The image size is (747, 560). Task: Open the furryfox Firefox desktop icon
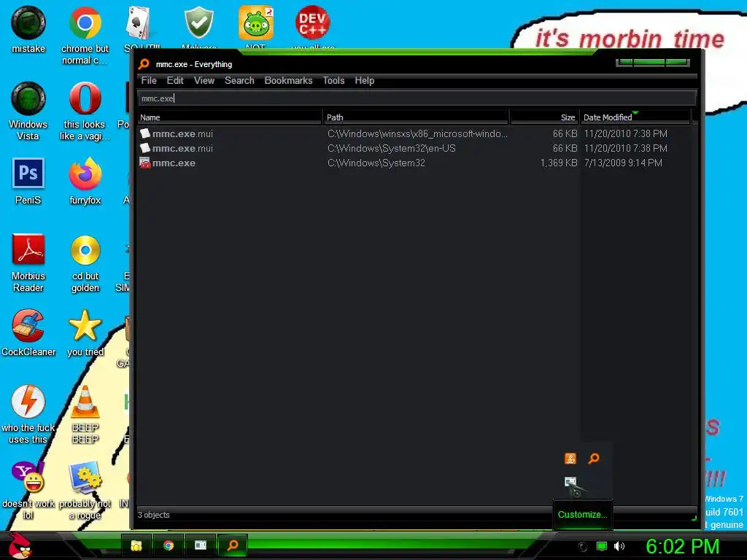pos(85,174)
